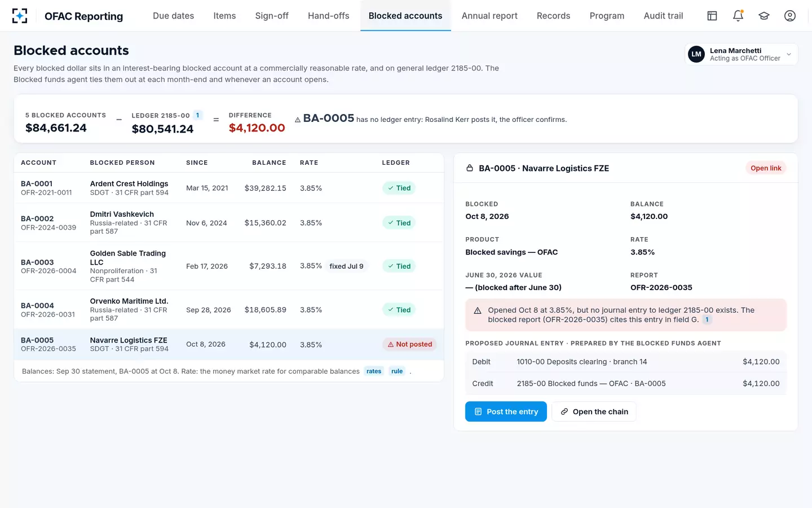
Task: Click the 'fixed Jul 9' rate tag
Action: pyautogui.click(x=346, y=266)
